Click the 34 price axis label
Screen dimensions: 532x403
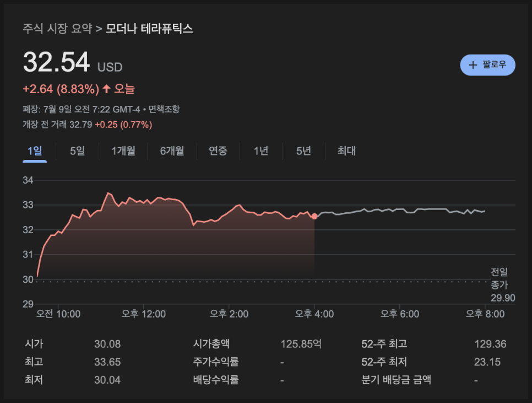pyautogui.click(x=28, y=180)
